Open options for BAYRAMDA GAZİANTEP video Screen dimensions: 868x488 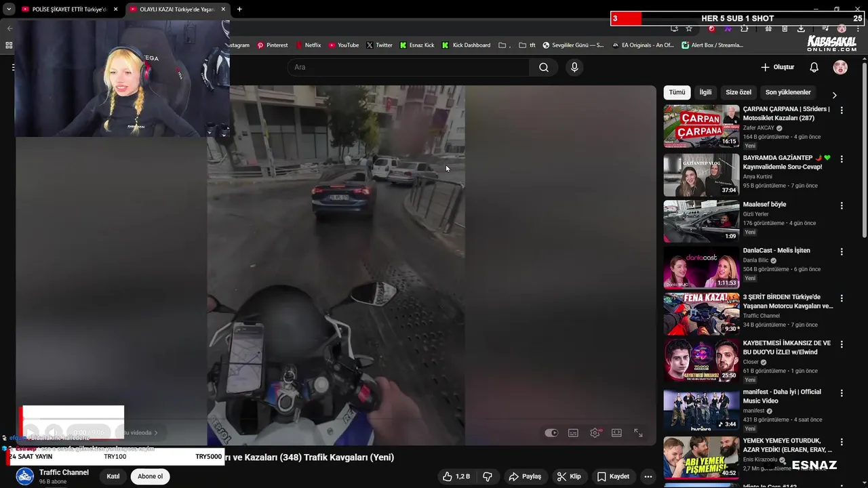point(842,159)
